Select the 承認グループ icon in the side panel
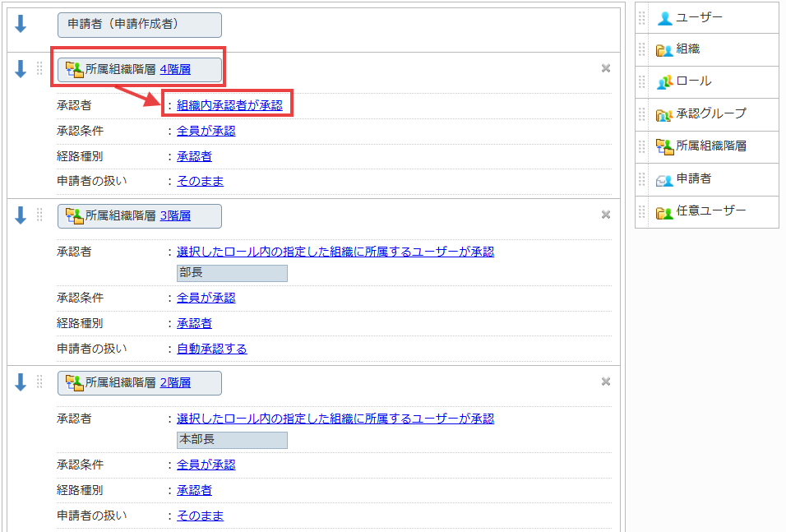This screenshot has height=532, width=786. pos(664,115)
